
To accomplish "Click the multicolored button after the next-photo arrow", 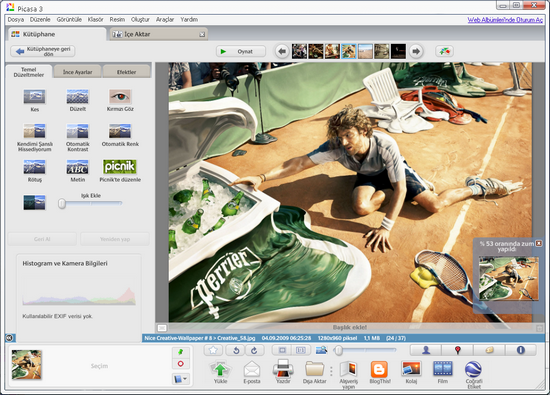I will pos(444,51).
